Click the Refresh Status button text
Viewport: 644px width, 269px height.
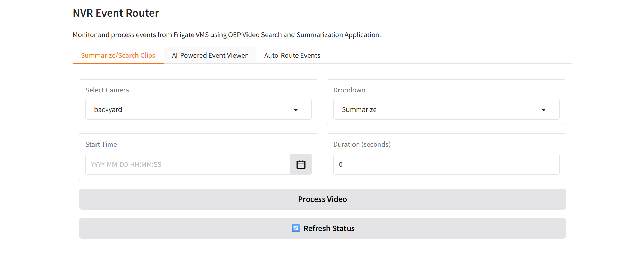329,229
